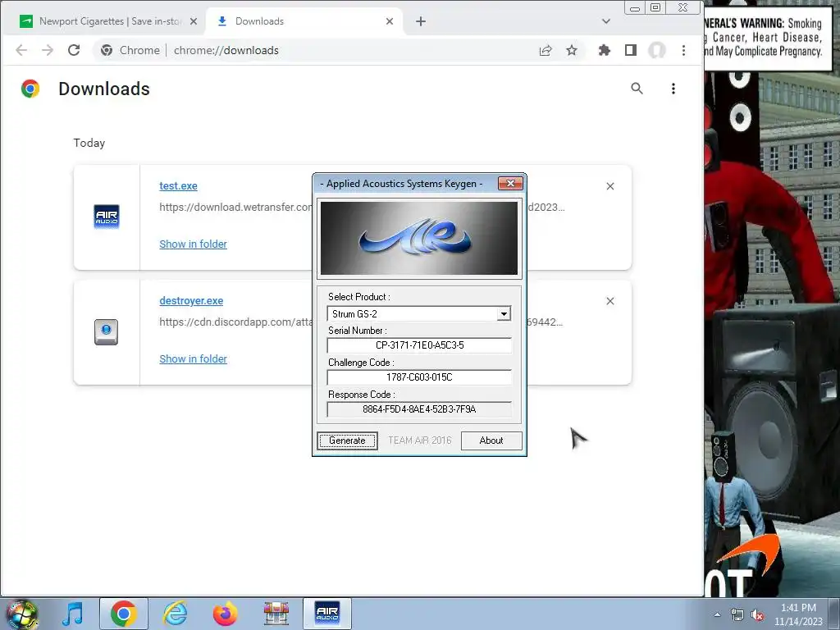Open the Chrome profile avatar

tap(657, 50)
